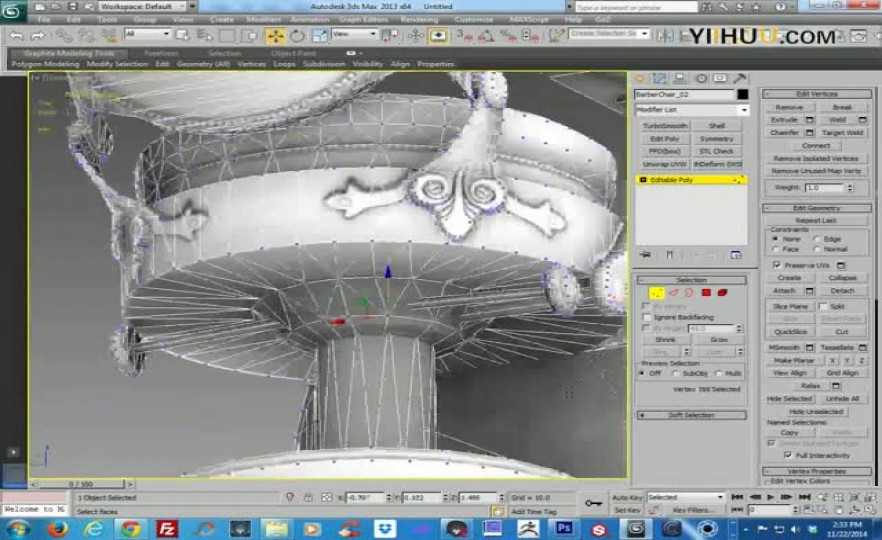Open the FileZilla icon in taskbar
Image resolution: width=882 pixels, height=540 pixels.
pyautogui.click(x=167, y=529)
